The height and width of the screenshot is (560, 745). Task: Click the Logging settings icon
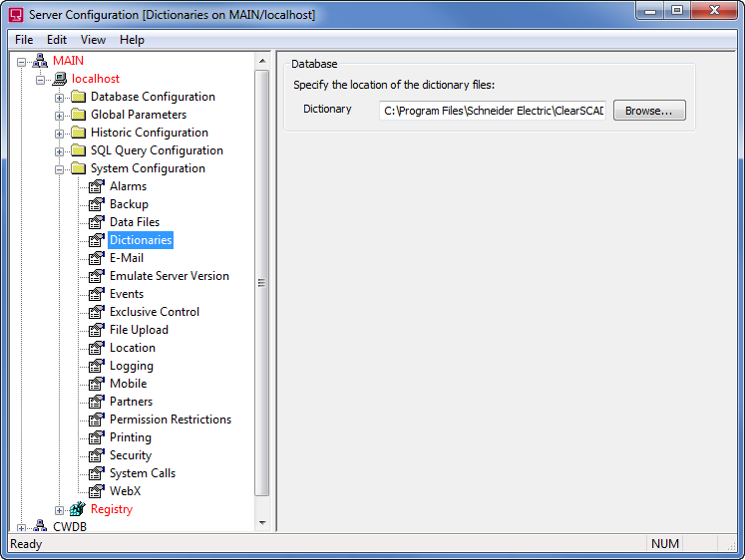point(97,366)
